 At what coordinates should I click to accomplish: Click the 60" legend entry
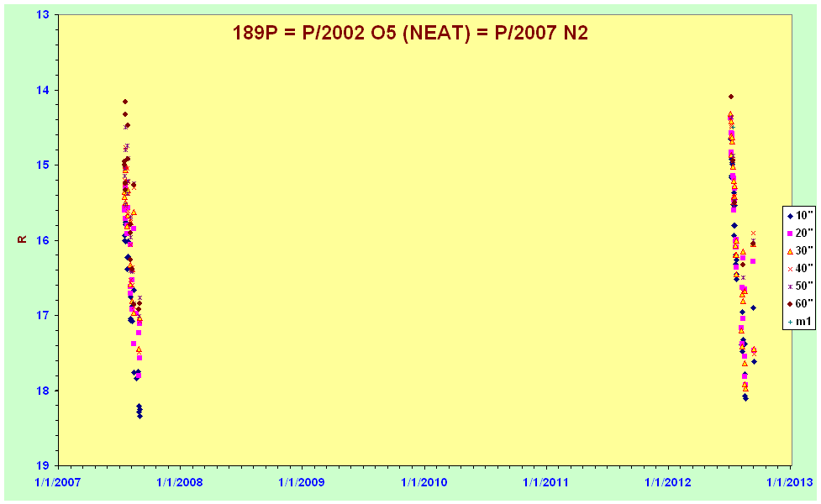800,303
